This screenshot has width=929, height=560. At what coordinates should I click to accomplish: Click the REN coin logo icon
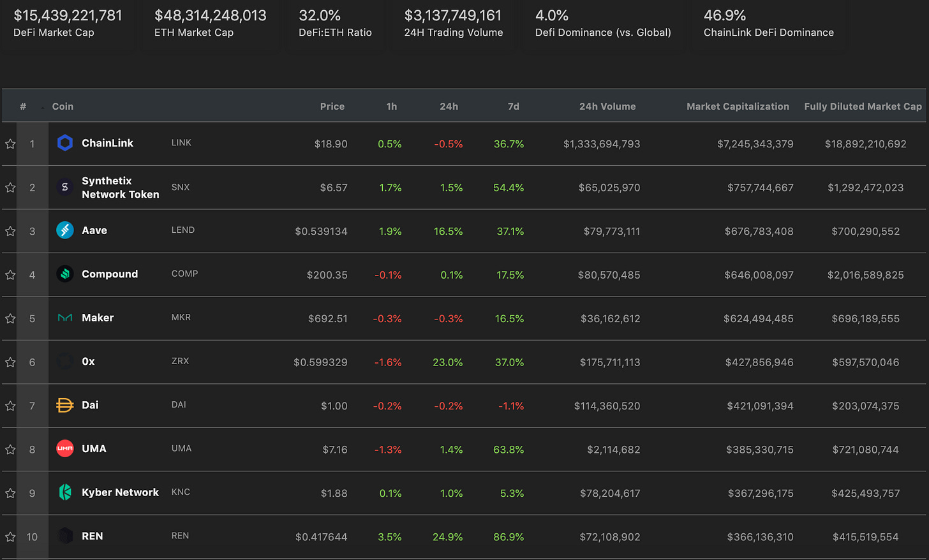click(x=65, y=536)
